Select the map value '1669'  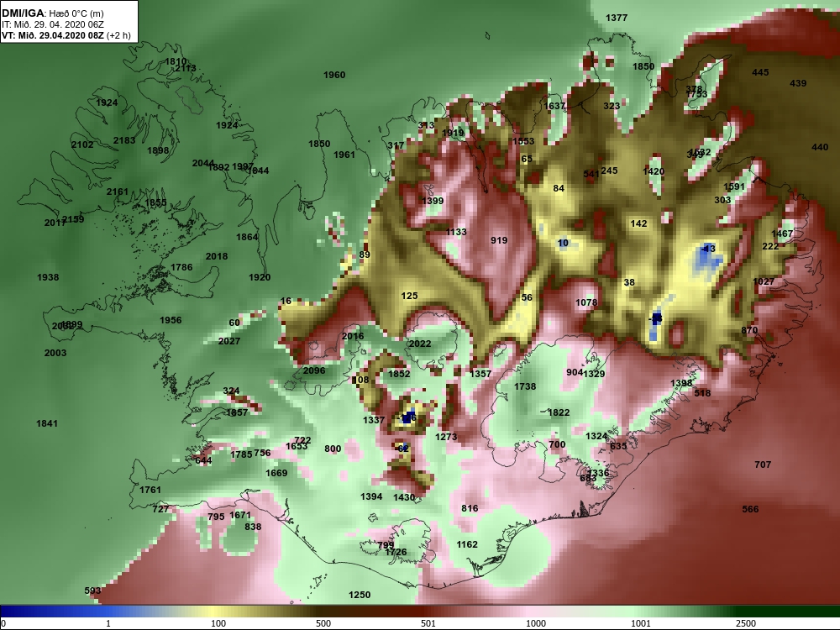coord(276,473)
